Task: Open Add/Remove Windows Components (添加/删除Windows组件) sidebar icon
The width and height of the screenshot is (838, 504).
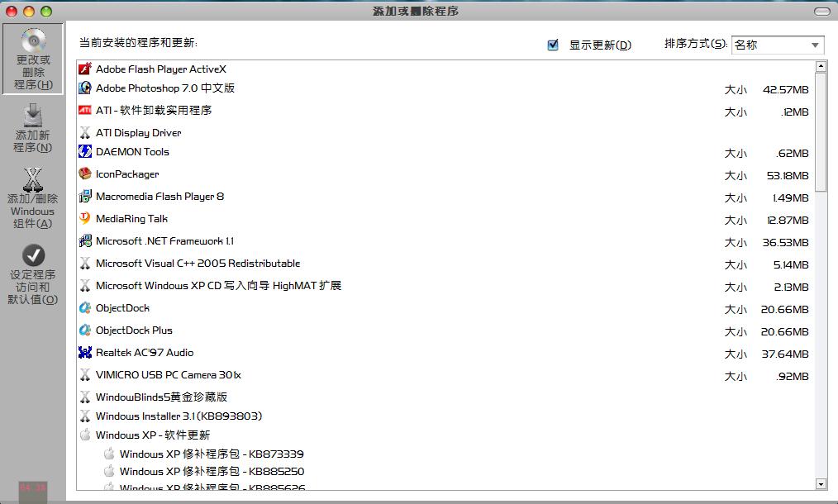Action: [32, 179]
